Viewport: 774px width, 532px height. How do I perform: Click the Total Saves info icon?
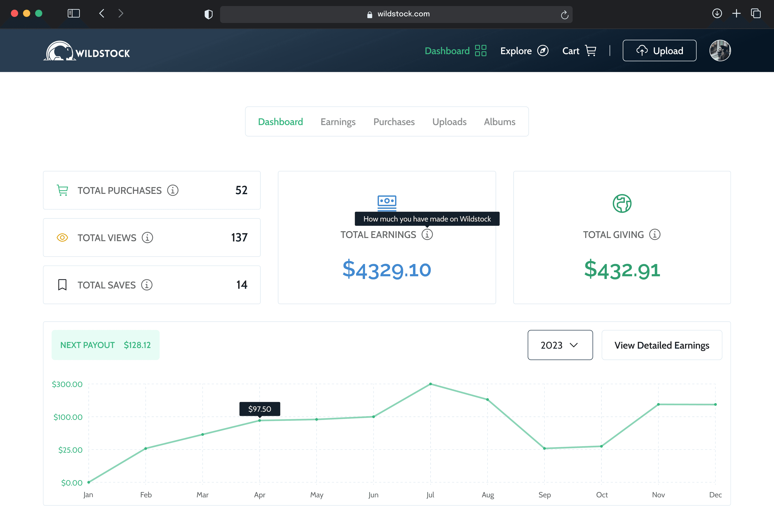(x=147, y=285)
